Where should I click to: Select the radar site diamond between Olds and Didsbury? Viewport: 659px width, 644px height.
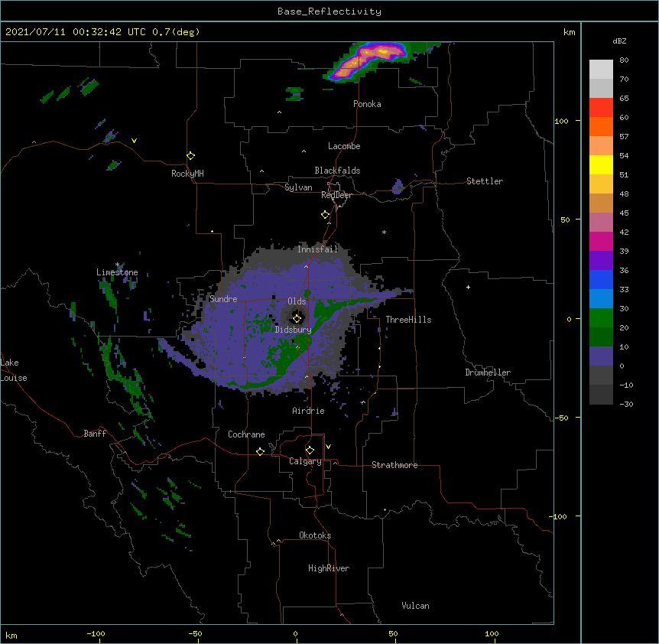pos(297,318)
